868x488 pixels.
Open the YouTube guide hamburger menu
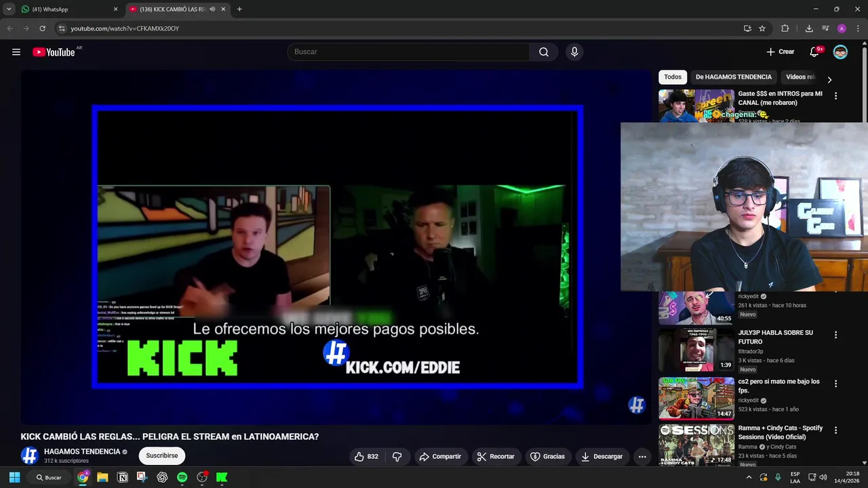[16, 52]
